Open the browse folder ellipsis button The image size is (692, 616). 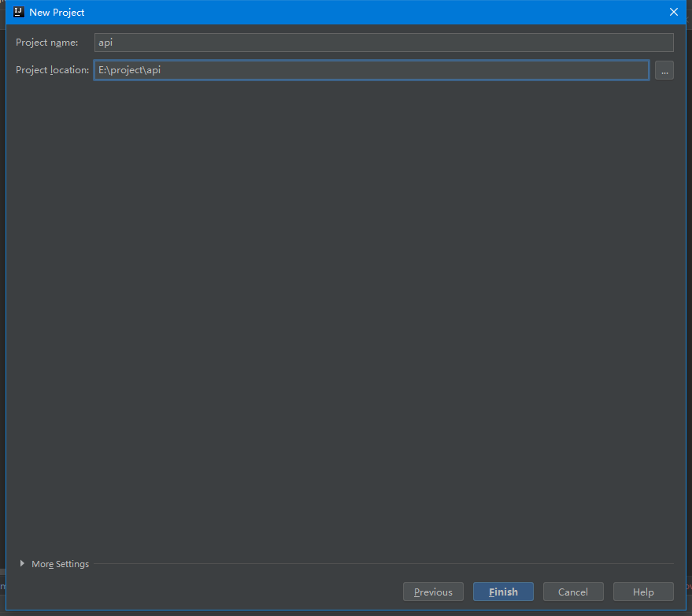(x=664, y=70)
